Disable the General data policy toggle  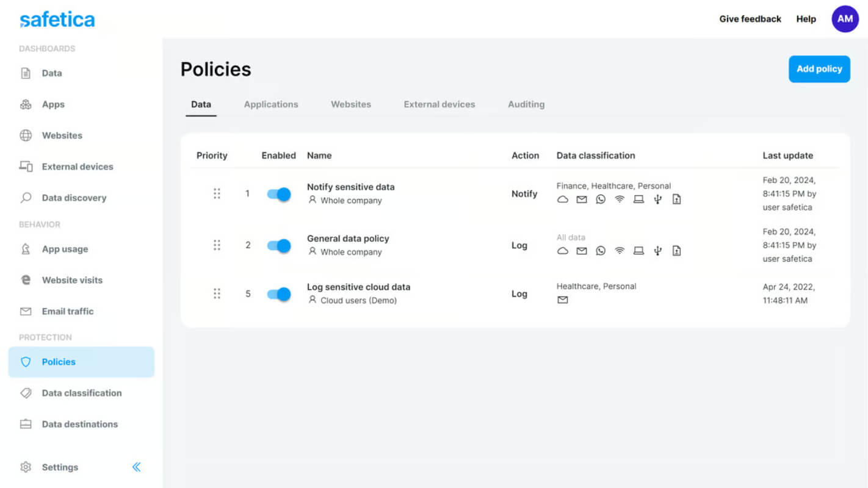pyautogui.click(x=279, y=246)
